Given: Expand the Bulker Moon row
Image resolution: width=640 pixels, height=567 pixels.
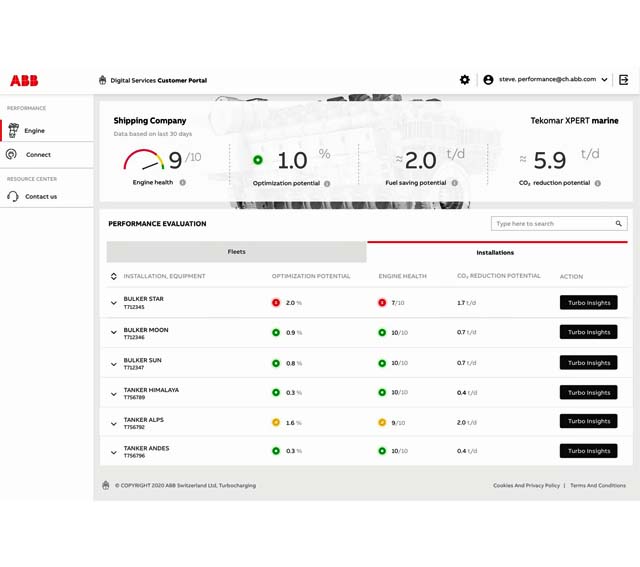Looking at the screenshot, I should (113, 332).
